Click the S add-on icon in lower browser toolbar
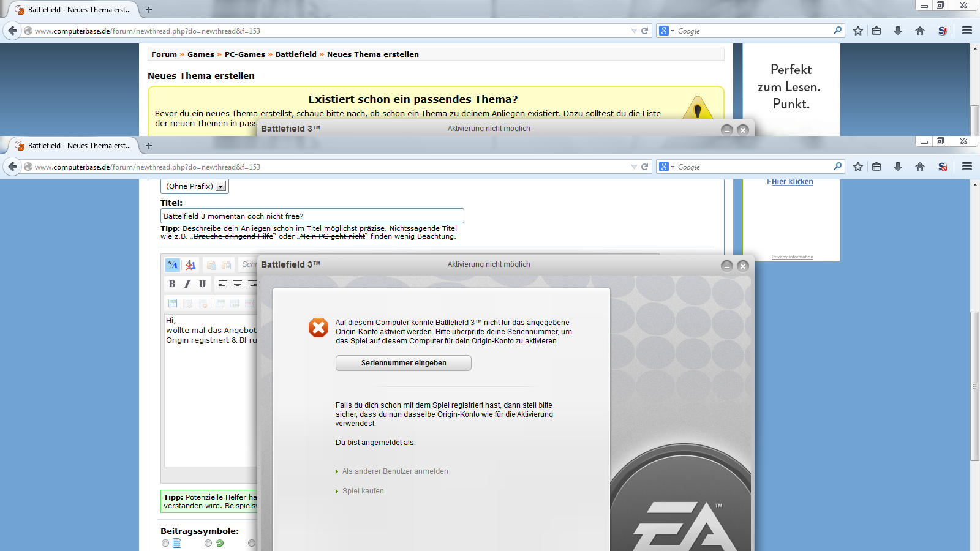 [943, 167]
